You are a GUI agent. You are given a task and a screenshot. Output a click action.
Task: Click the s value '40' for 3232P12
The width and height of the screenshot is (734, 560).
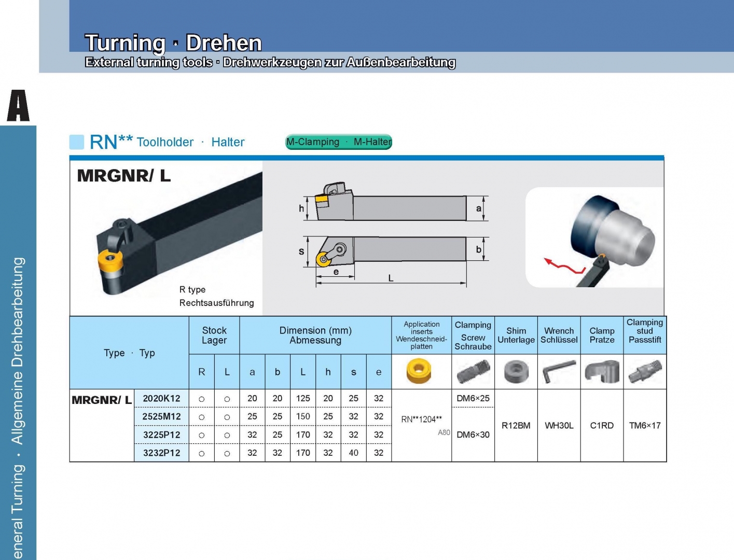click(x=353, y=453)
